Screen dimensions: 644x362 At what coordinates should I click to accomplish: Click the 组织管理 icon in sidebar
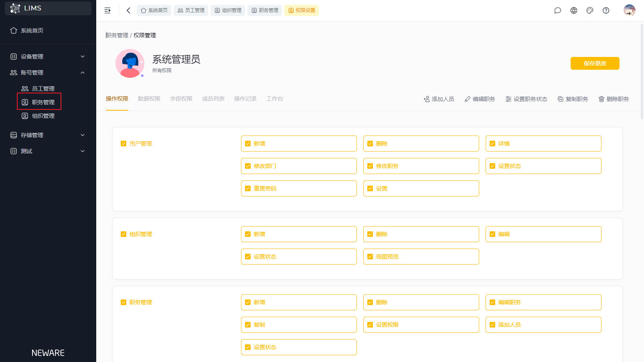tap(25, 116)
